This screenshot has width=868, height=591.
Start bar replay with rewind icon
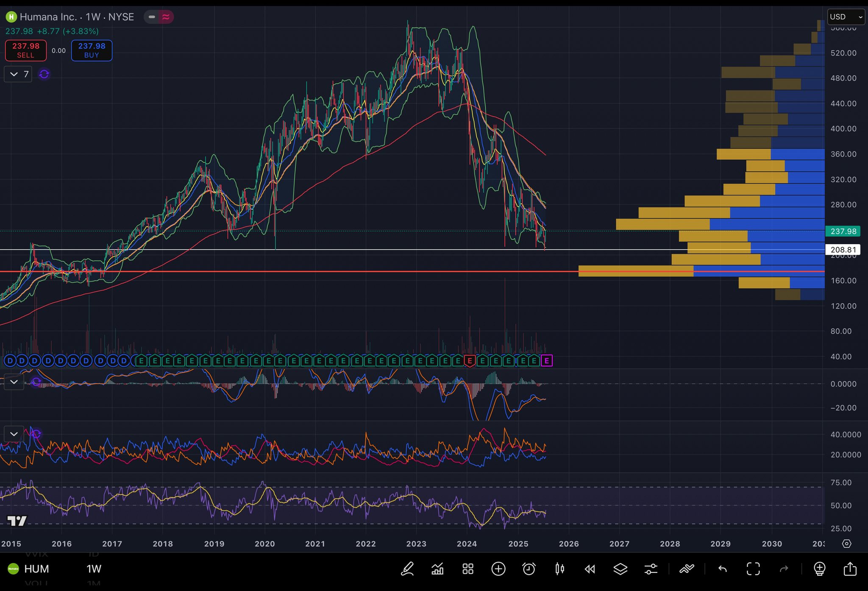click(x=590, y=569)
